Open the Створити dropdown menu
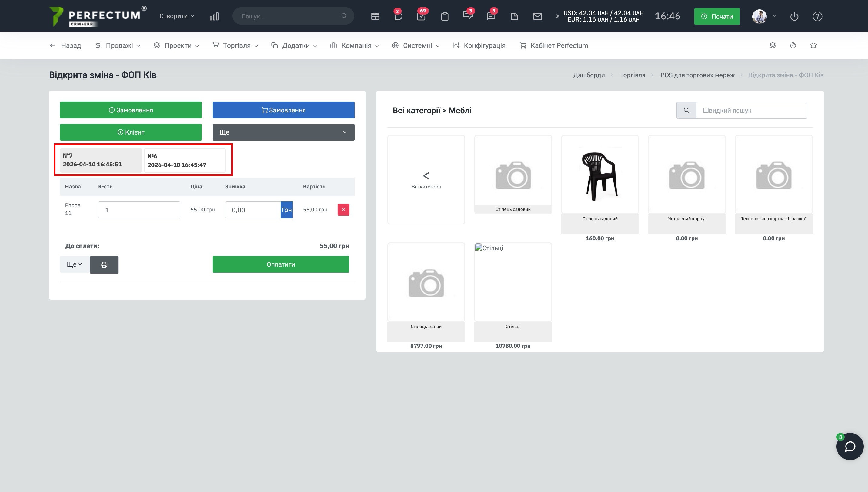 point(177,16)
